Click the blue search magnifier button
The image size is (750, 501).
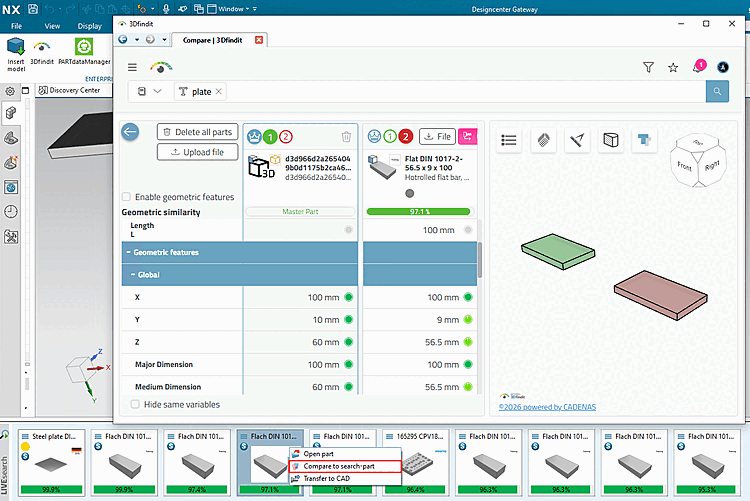click(x=717, y=91)
